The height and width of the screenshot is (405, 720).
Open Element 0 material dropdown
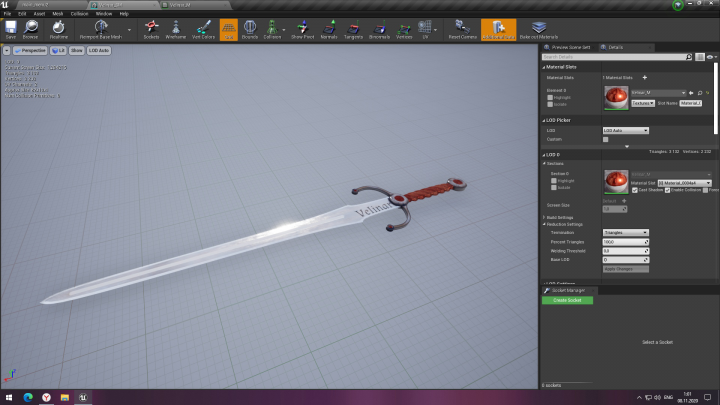pyautogui.click(x=658, y=93)
